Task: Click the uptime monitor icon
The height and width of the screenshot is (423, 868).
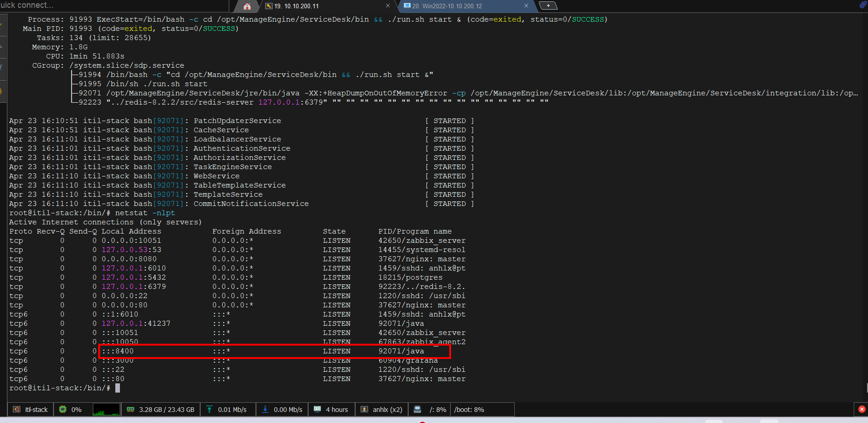Action: pos(317,410)
